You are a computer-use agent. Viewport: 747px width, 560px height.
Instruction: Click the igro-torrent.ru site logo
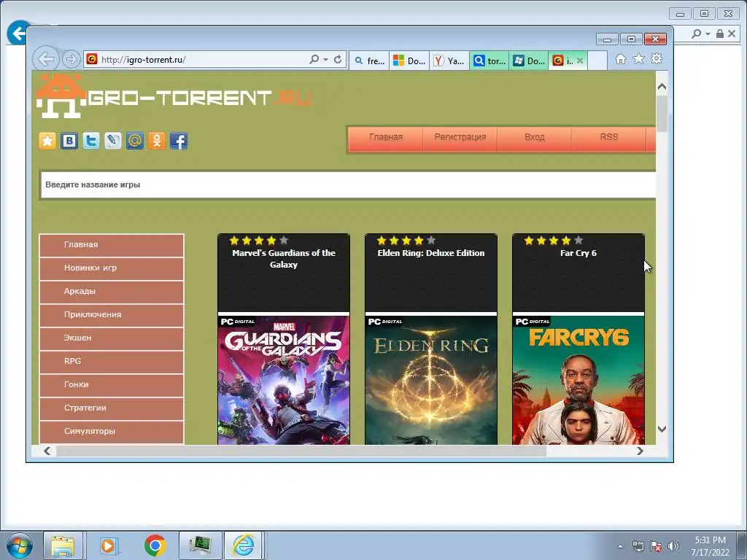pyautogui.click(x=174, y=97)
